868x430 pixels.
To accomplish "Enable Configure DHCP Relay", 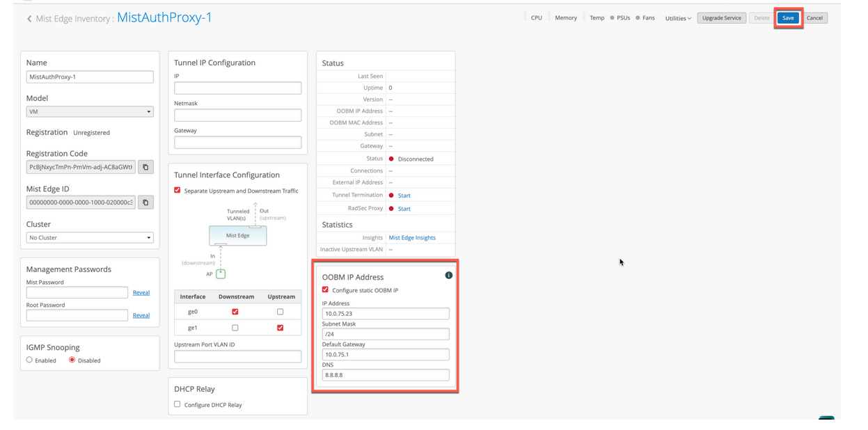I will [x=177, y=404].
